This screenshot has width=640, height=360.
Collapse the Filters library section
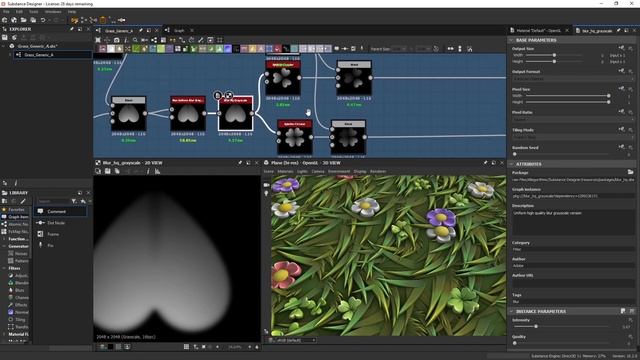point(4,268)
